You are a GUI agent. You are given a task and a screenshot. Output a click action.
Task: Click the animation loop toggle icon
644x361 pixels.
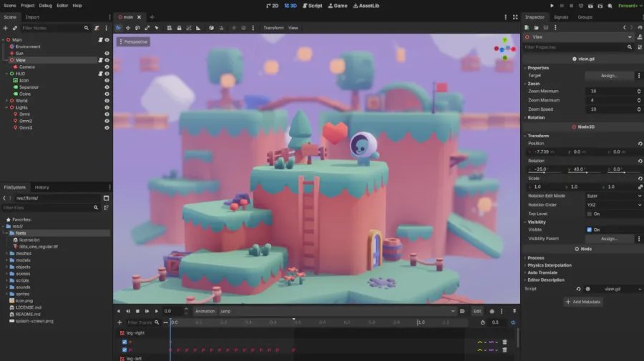[x=513, y=322]
